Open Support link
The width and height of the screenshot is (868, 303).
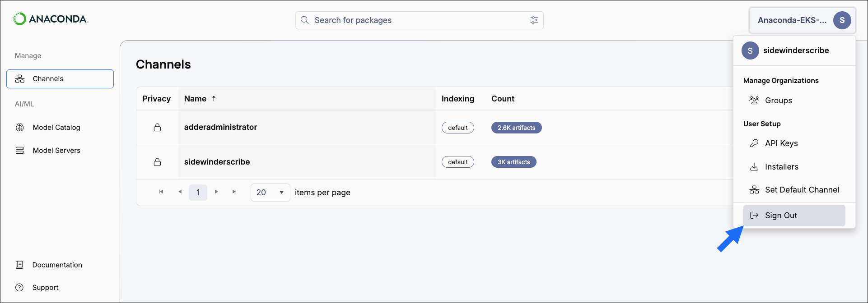(x=45, y=288)
